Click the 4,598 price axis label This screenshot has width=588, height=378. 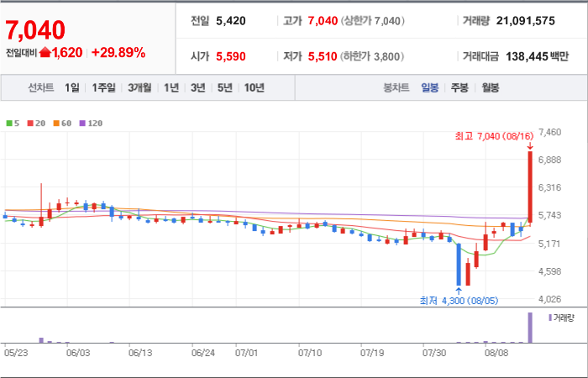[549, 271]
